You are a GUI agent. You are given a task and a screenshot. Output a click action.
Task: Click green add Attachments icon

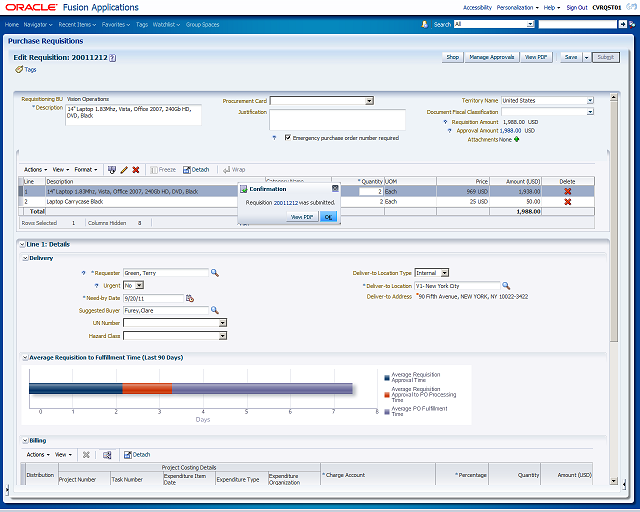coord(517,140)
